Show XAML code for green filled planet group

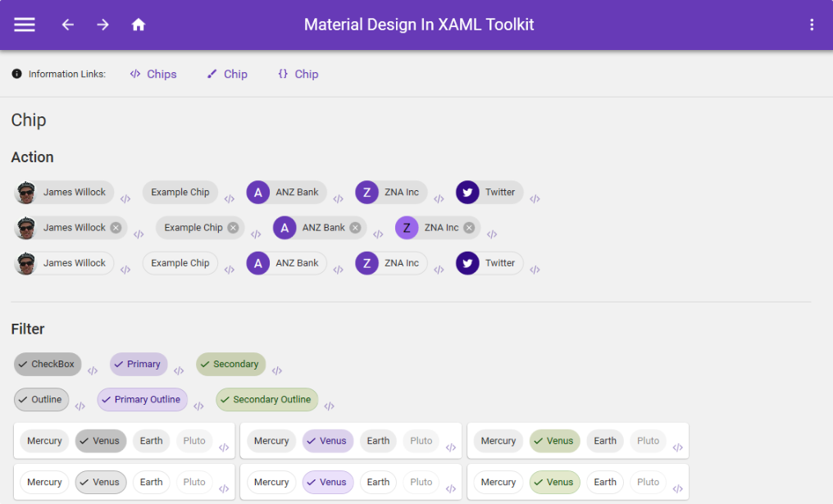tap(677, 447)
